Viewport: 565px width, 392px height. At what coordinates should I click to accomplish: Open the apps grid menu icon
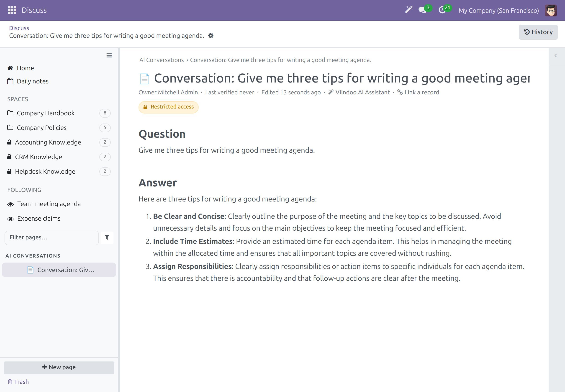point(12,10)
